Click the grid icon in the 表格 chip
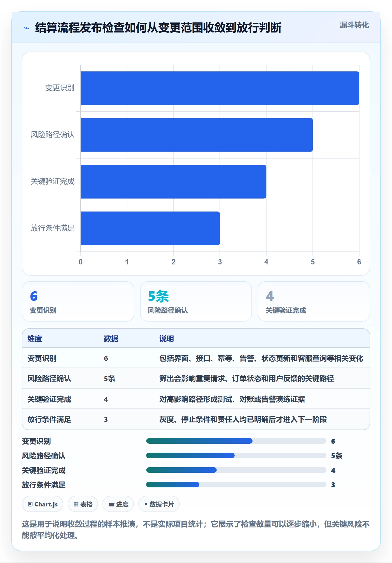 pyautogui.click(x=76, y=504)
